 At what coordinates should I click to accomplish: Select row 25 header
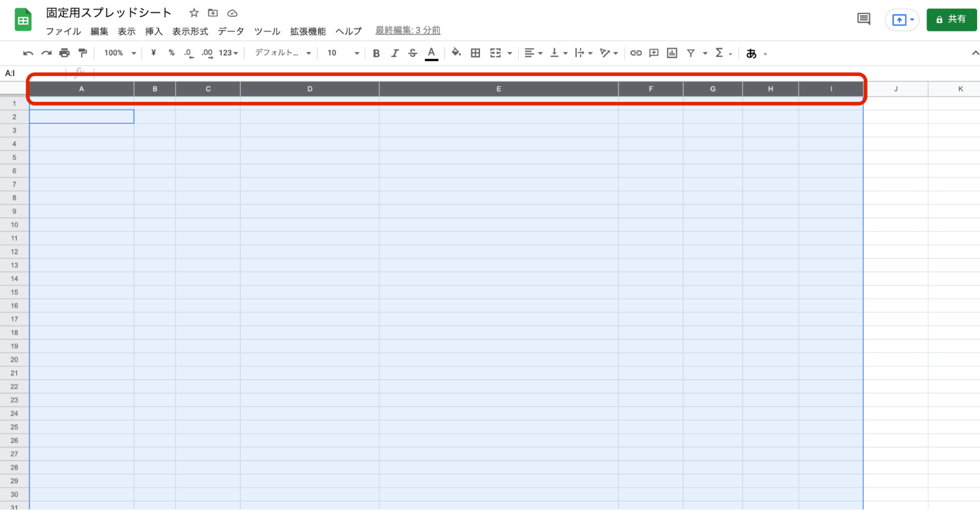[x=14, y=427]
